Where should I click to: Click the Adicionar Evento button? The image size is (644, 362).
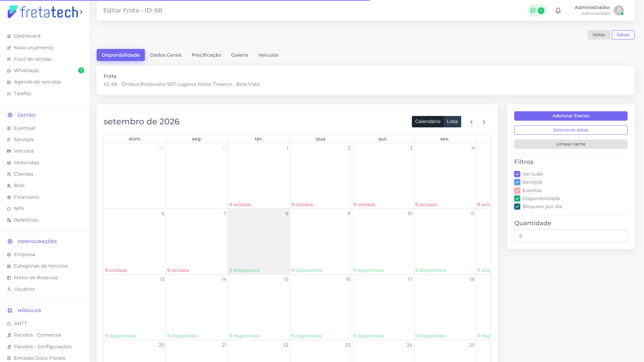point(571,116)
